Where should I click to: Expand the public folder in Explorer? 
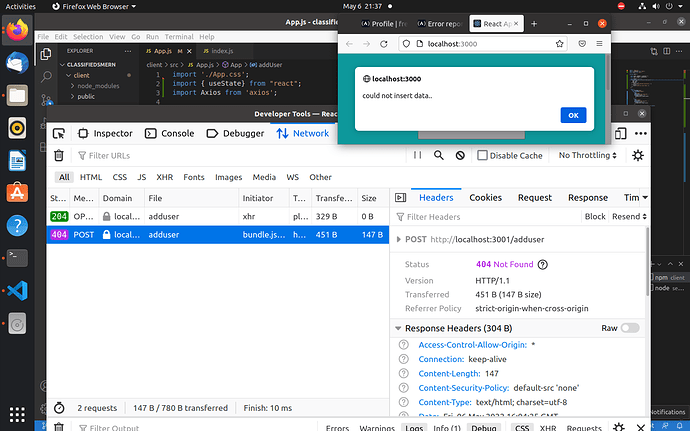86,96
